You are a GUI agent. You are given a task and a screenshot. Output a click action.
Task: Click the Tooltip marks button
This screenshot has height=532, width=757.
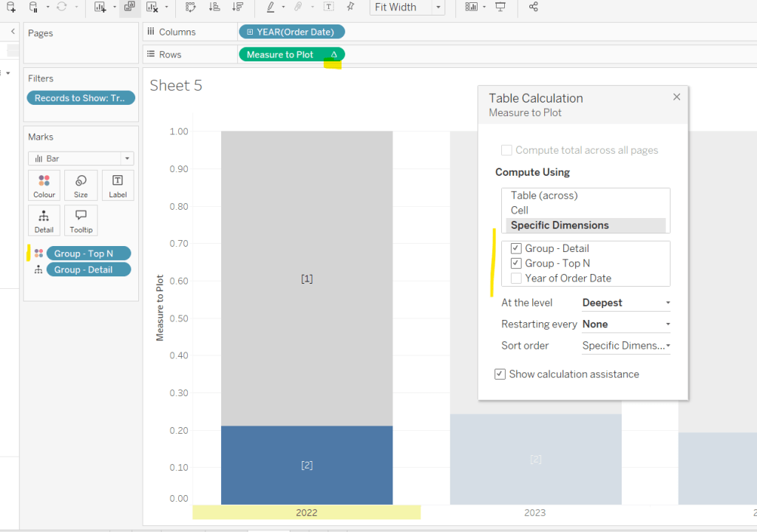[x=81, y=220]
